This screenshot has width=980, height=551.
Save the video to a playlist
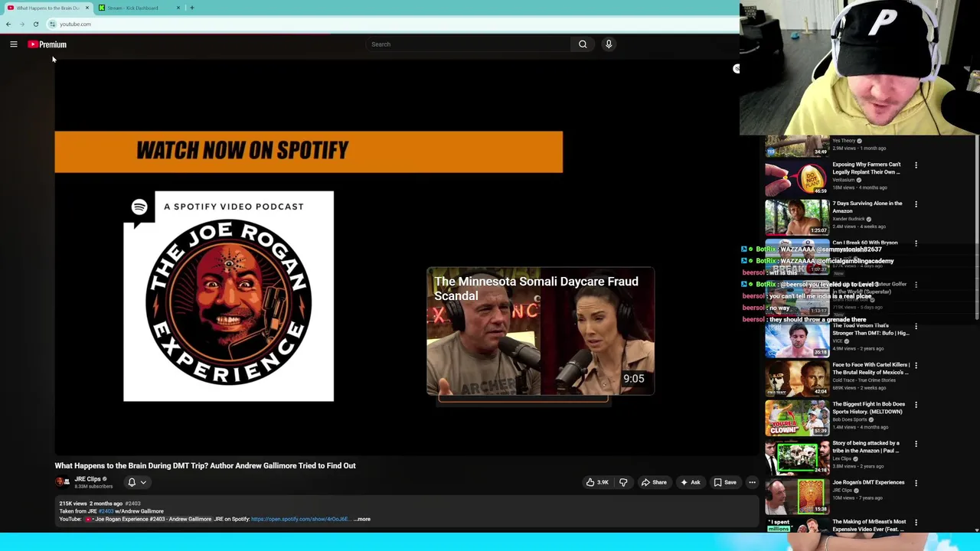[725, 482]
